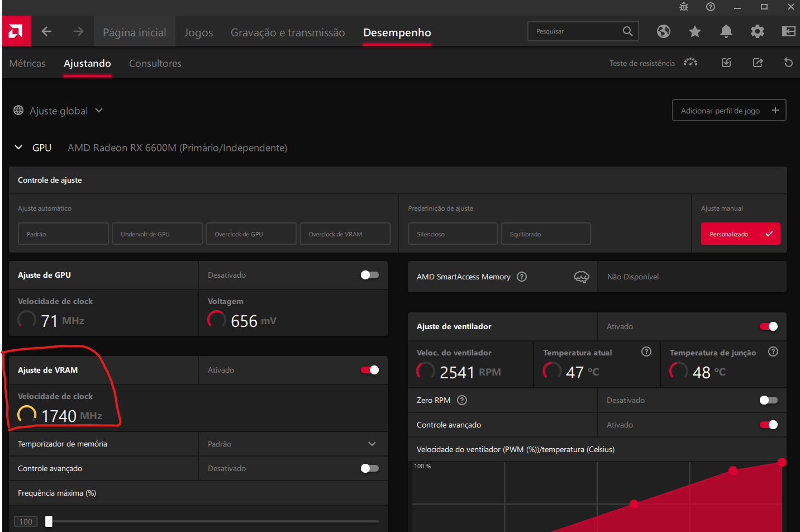Click the Frequência máxima 100 value box
The width and height of the screenshot is (800, 532).
26,521
